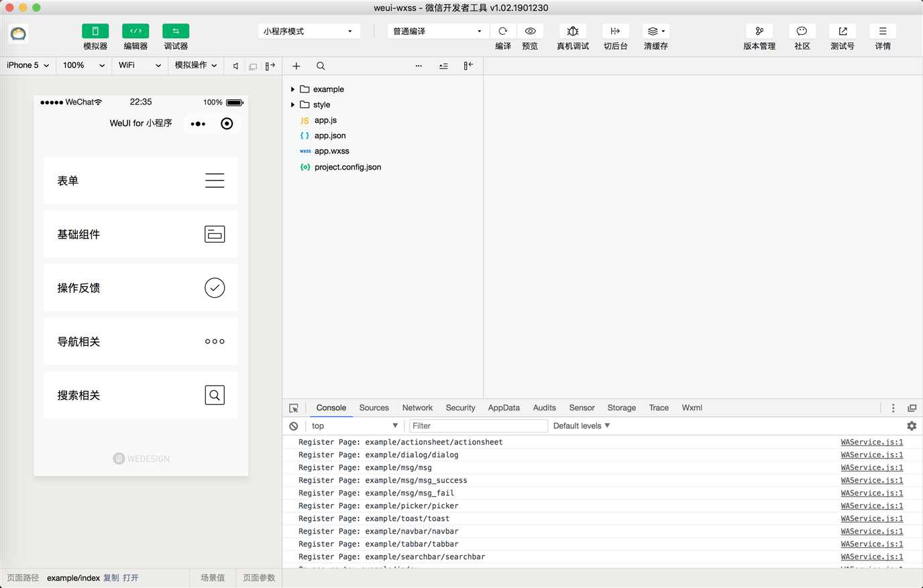This screenshot has height=588, width=923.
Task: Open the 表单 list item
Action: pos(141,180)
